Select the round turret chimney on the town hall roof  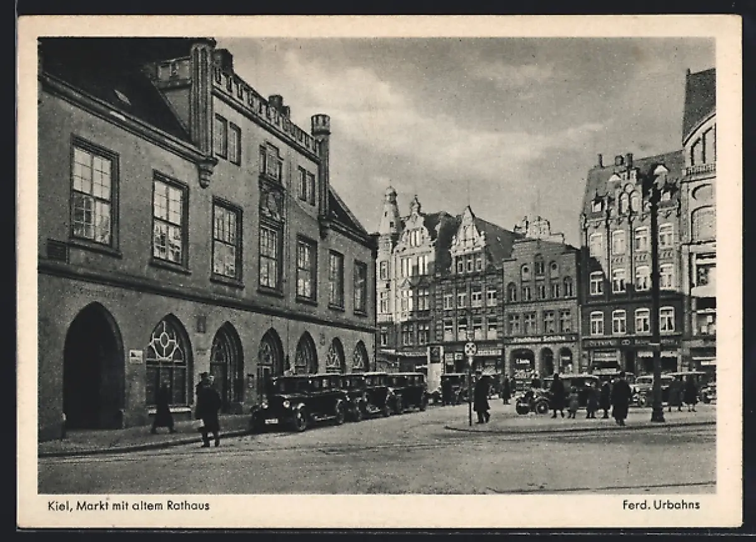(321, 125)
